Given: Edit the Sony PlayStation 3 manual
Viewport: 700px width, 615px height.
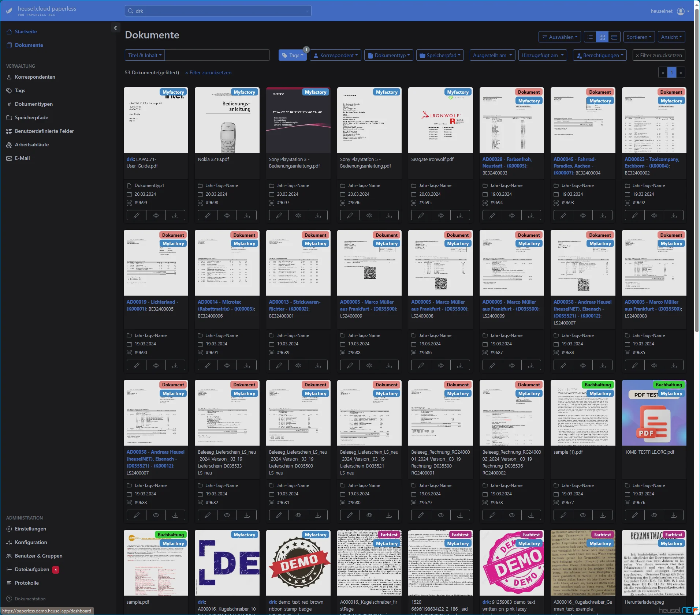Looking at the screenshot, I should click(x=279, y=215).
